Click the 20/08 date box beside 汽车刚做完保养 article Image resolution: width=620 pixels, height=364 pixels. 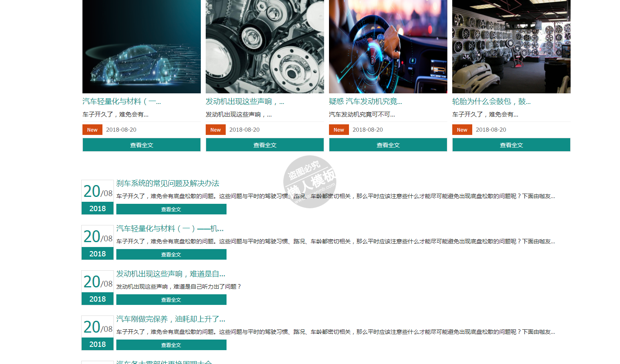click(98, 333)
